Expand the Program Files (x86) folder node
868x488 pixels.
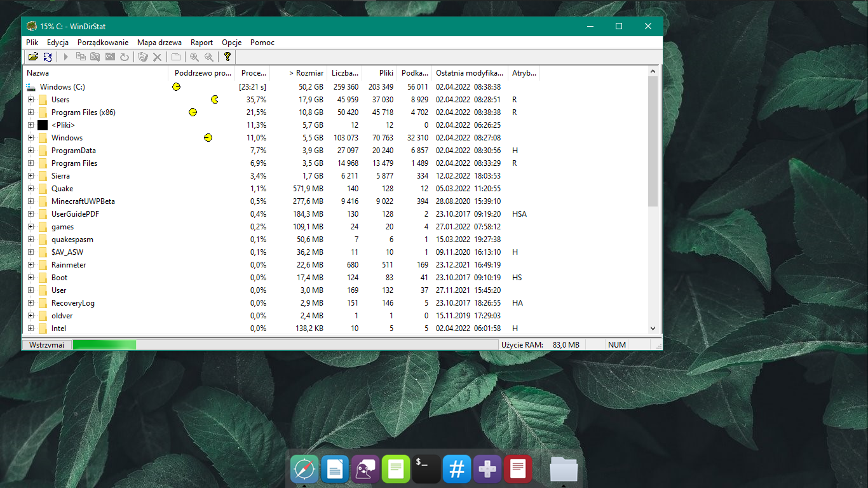[x=31, y=112]
